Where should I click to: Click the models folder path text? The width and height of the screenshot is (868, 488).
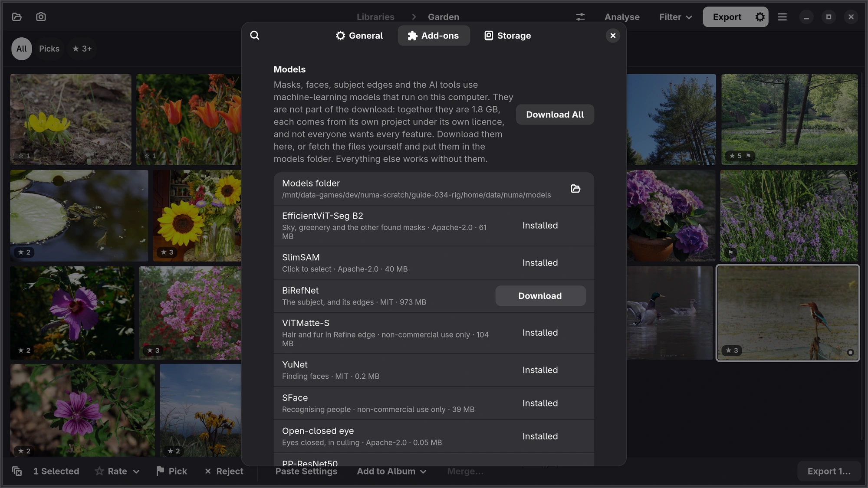[416, 195]
